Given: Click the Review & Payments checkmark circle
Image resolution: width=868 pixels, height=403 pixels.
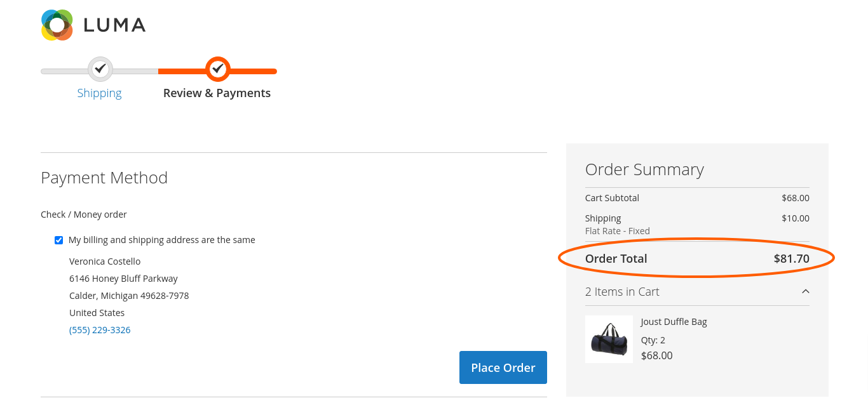Looking at the screenshot, I should click(x=218, y=69).
